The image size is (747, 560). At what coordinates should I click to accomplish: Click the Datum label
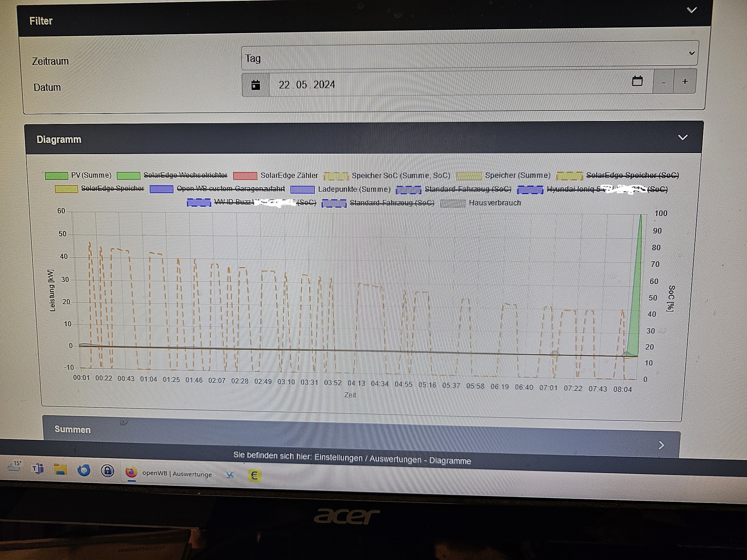coord(47,87)
